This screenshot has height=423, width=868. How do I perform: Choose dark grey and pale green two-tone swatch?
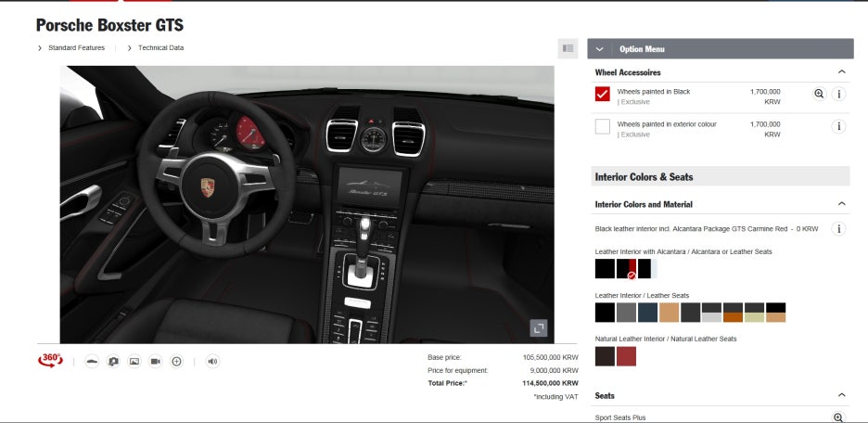(x=755, y=313)
